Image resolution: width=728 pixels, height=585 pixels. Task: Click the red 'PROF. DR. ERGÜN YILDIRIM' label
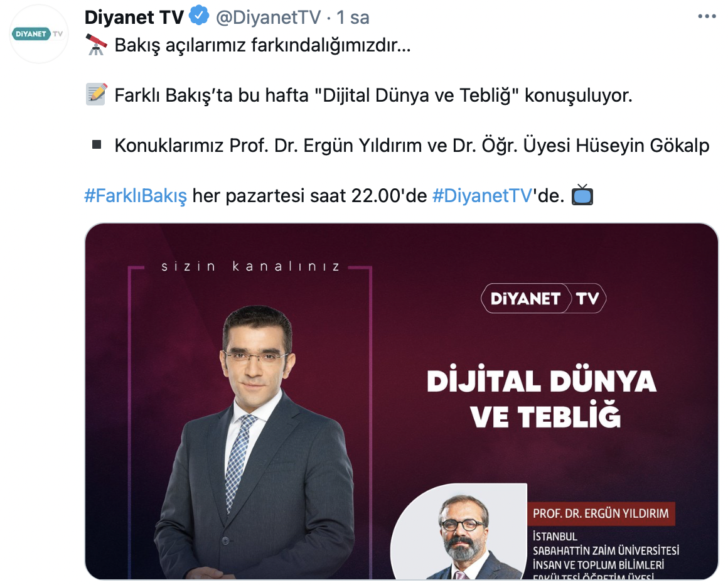601,513
